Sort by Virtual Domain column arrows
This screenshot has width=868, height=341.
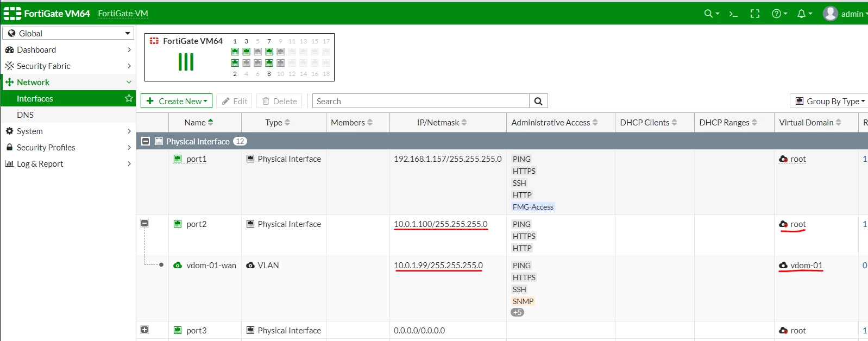[x=838, y=123]
